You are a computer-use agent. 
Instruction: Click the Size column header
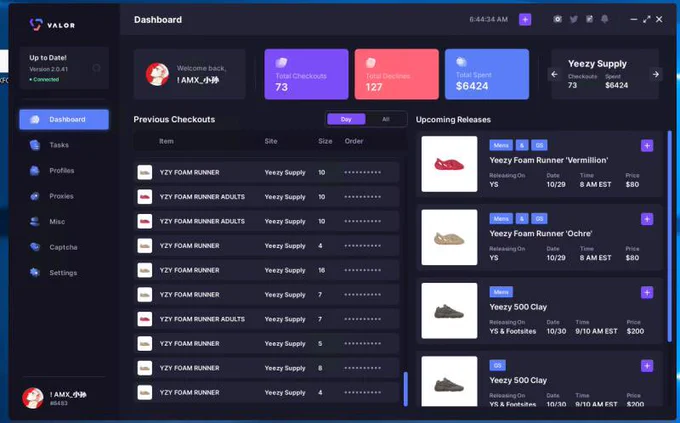coord(325,141)
